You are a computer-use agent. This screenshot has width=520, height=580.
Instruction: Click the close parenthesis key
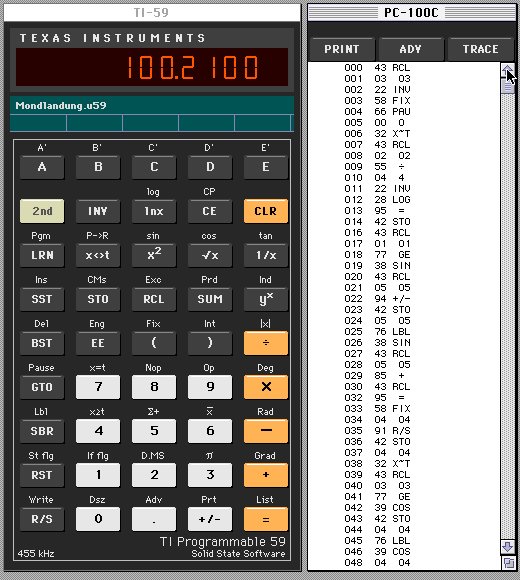[209, 343]
